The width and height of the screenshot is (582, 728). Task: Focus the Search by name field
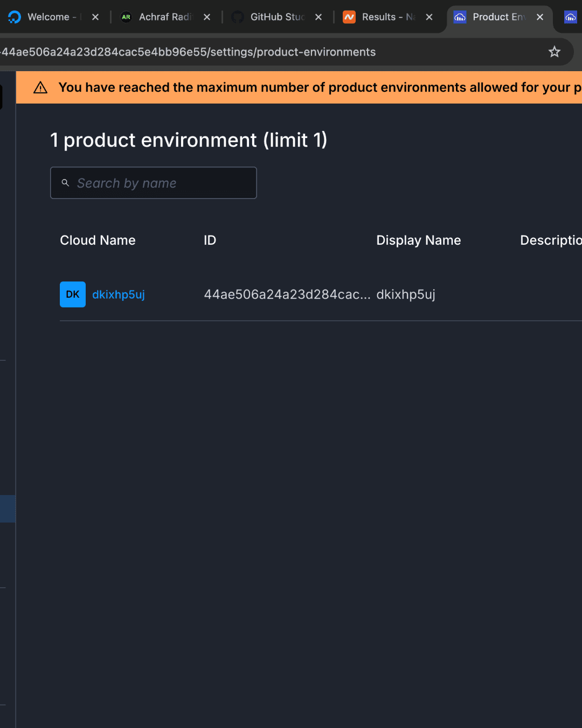pos(162,183)
